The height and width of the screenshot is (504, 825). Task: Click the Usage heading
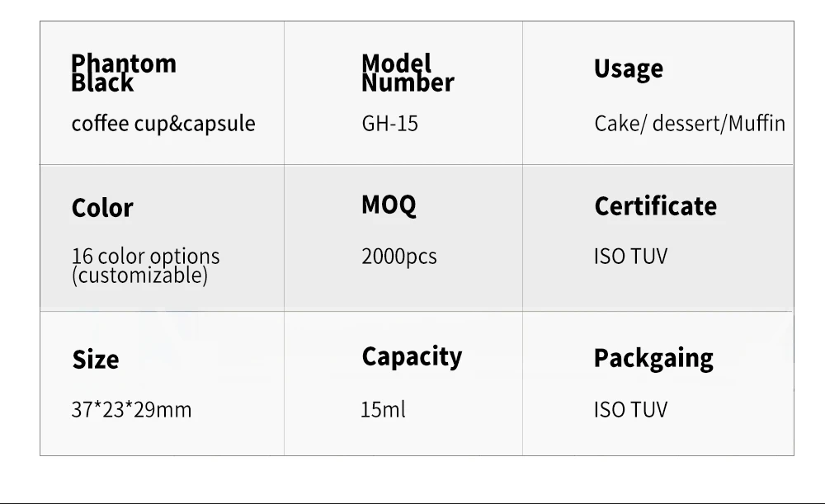[629, 69]
